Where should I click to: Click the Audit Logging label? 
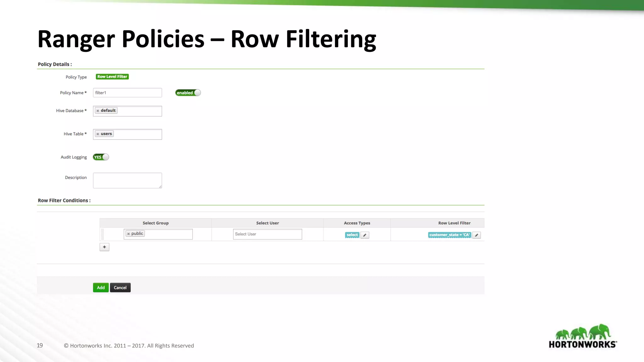coord(74,157)
